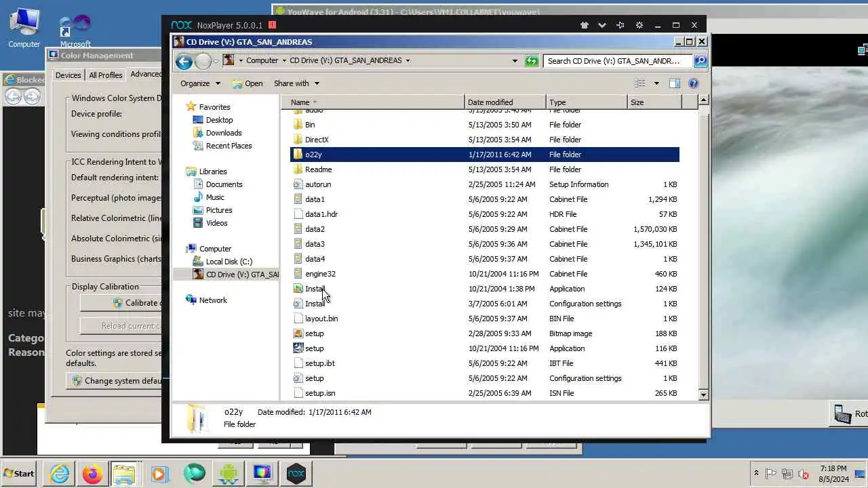
Task: Click the muted volume tray icon
Action: coord(804,474)
